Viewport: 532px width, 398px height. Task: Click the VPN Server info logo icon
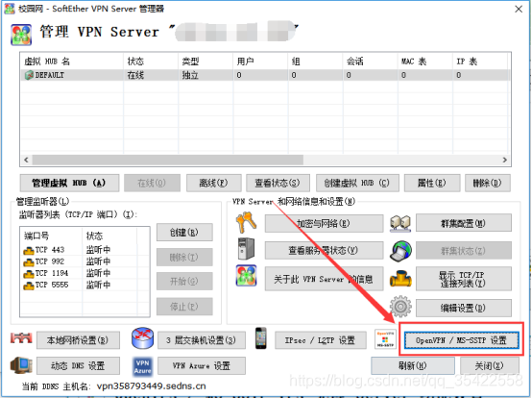click(x=247, y=275)
